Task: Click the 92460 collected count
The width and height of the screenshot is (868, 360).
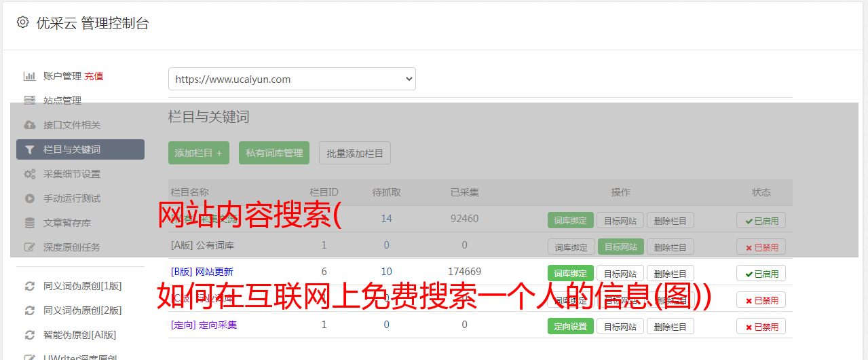Action: tap(464, 219)
